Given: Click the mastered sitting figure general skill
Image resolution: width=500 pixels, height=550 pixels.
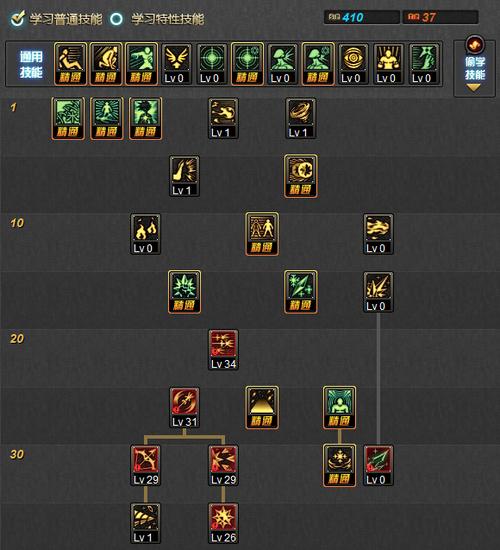Looking at the screenshot, I should pos(71,64).
